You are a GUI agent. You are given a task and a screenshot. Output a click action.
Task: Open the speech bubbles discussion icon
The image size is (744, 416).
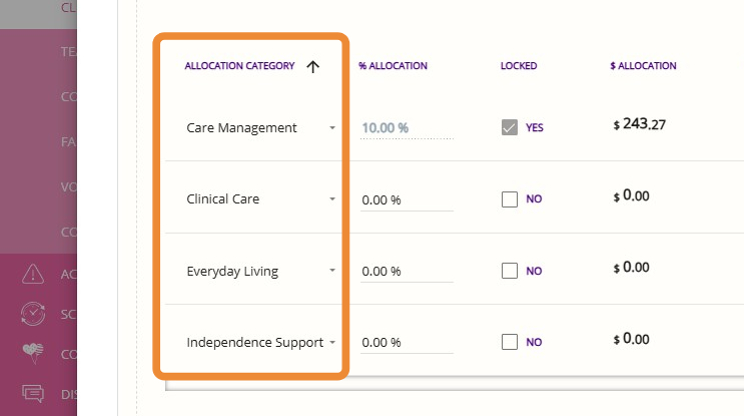pyautogui.click(x=33, y=394)
